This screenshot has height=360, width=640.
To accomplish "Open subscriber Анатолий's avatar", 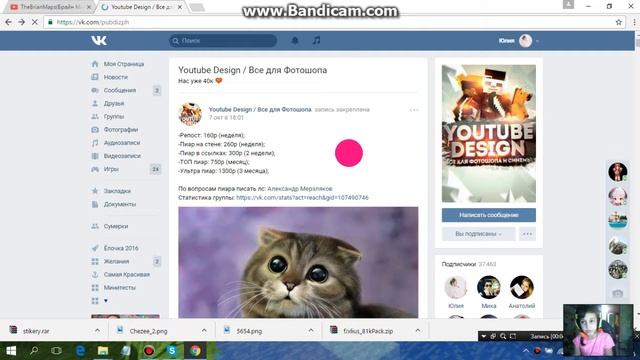I will [522, 287].
